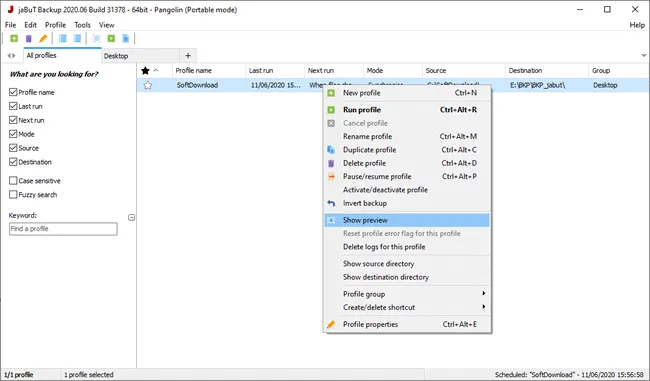Image resolution: width=650 pixels, height=381 pixels.
Task: Uncheck the Destination checkbox
Action: (13, 162)
